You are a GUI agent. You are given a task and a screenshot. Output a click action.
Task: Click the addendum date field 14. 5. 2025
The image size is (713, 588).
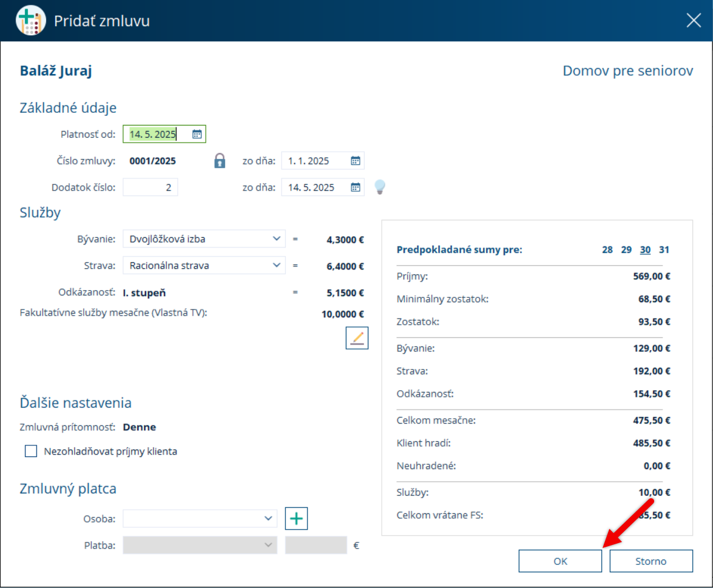(x=323, y=188)
